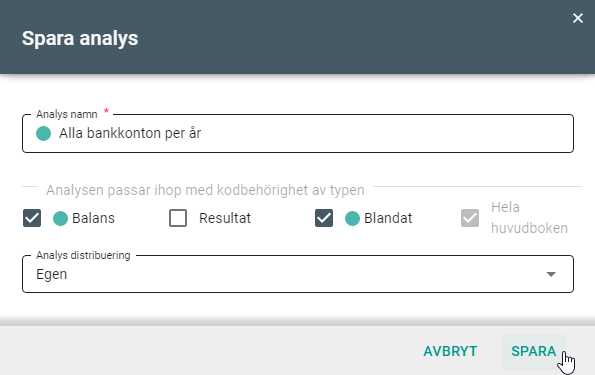Click the Spara analys dialog title

tap(80, 38)
